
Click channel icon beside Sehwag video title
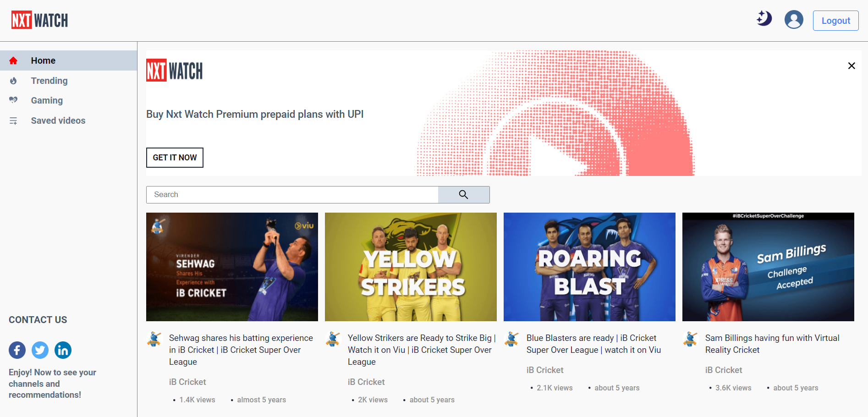[154, 340]
